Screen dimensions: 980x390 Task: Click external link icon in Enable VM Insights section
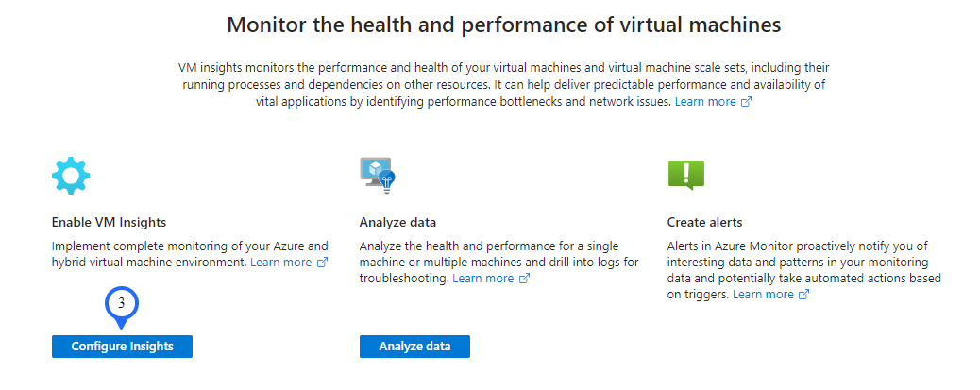point(322,263)
